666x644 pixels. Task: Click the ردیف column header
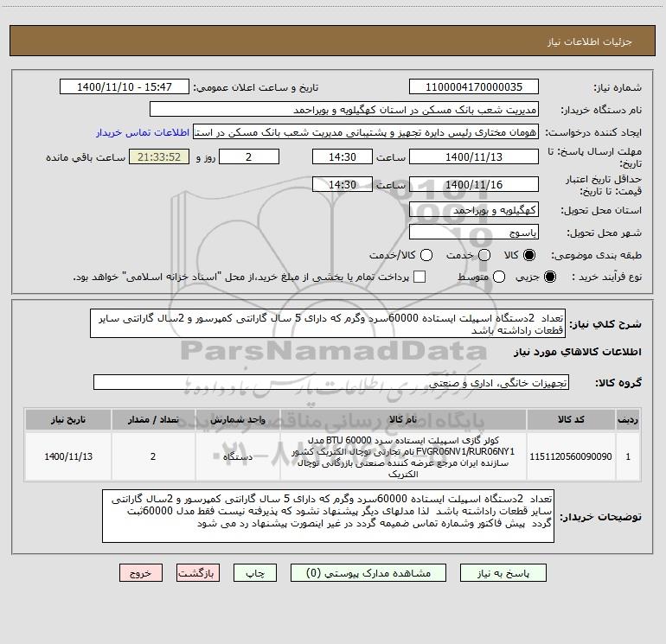tap(628, 419)
